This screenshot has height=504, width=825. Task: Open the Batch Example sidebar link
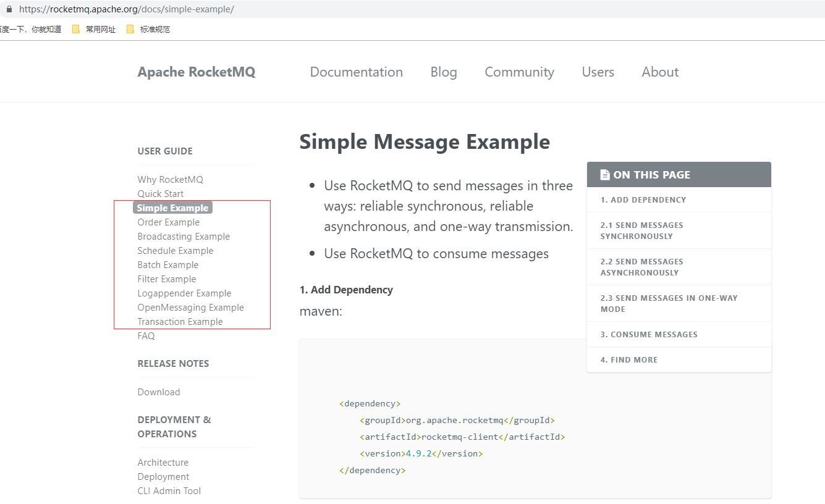[x=168, y=265]
